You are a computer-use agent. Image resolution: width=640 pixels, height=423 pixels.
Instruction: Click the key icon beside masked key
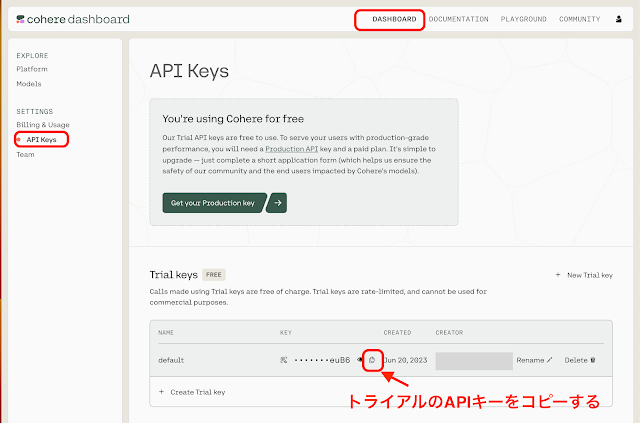coord(283,360)
